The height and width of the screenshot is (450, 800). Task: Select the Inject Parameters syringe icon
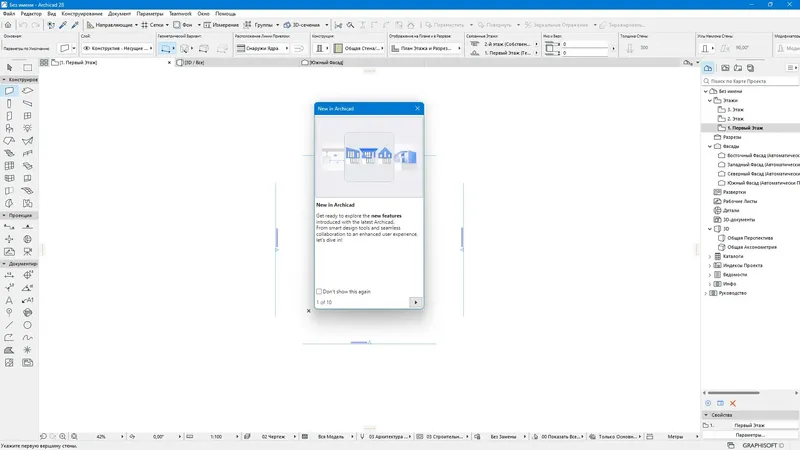[75, 24]
